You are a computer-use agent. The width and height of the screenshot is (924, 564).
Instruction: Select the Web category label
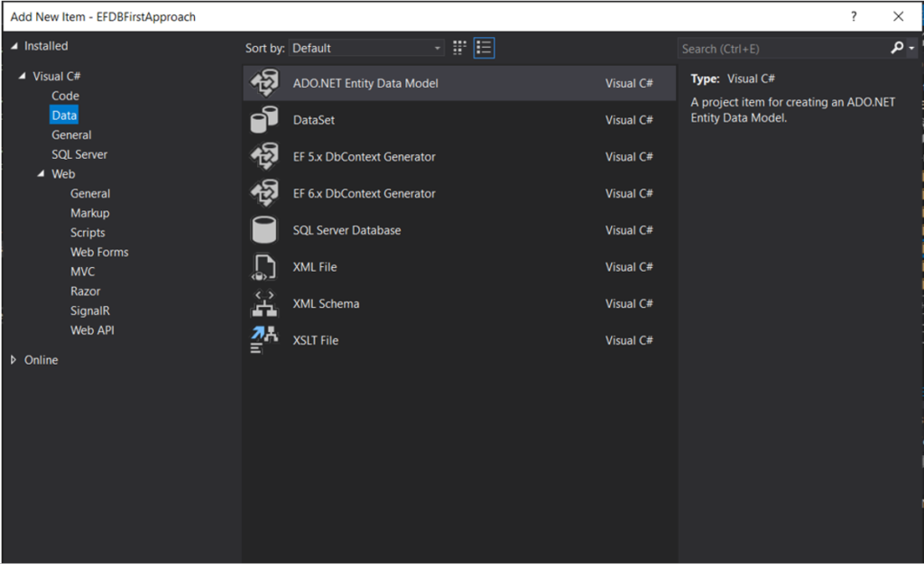(x=63, y=174)
